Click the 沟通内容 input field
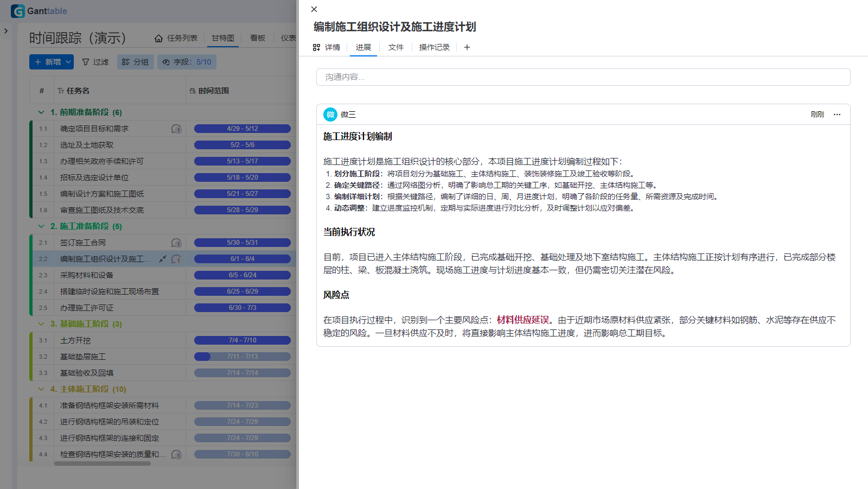Viewport: 868px width, 489px height. pyautogui.click(x=583, y=77)
